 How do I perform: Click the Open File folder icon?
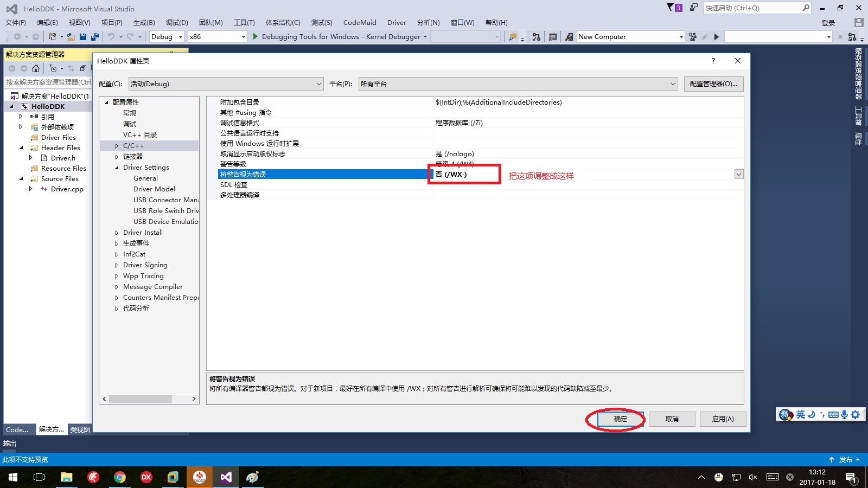(x=71, y=37)
